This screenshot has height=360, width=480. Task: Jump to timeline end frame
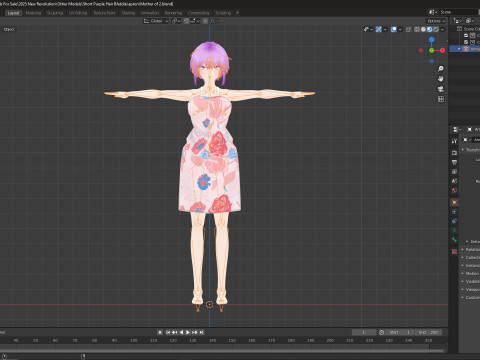[x=201, y=332]
